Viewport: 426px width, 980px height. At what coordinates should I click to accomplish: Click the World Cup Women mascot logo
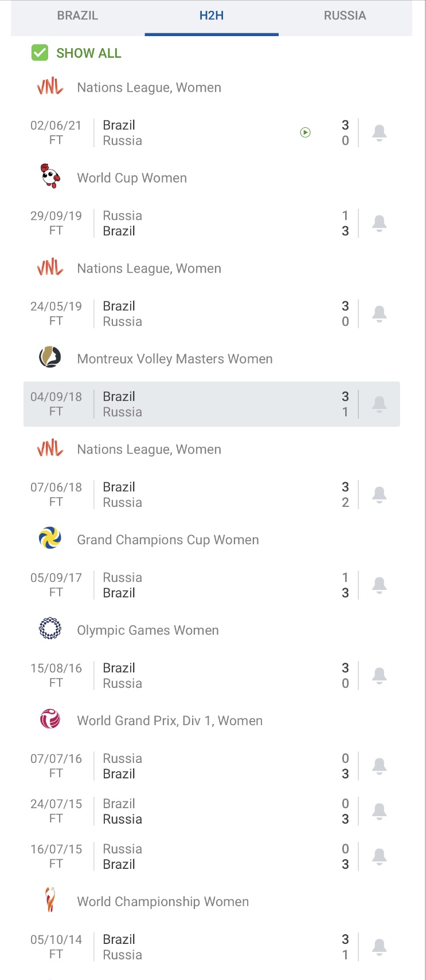[x=50, y=177]
